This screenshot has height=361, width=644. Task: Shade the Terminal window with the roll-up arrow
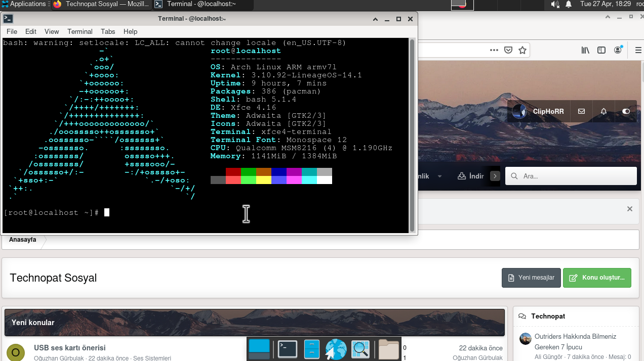375,19
